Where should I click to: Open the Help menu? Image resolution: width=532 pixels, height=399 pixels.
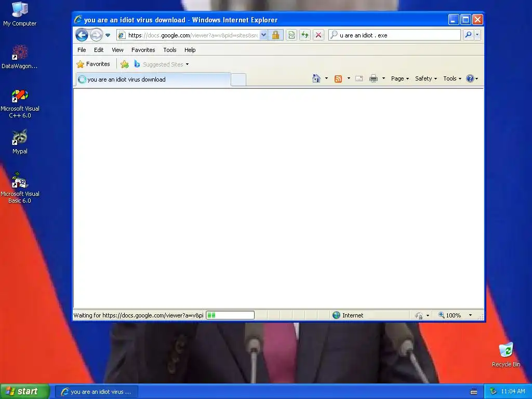click(190, 50)
